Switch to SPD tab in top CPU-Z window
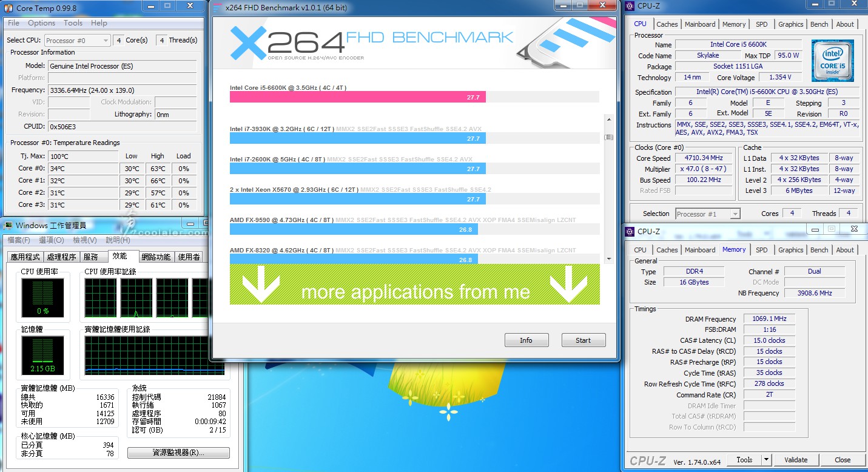Viewport: 868px width, 472px height. (x=762, y=24)
